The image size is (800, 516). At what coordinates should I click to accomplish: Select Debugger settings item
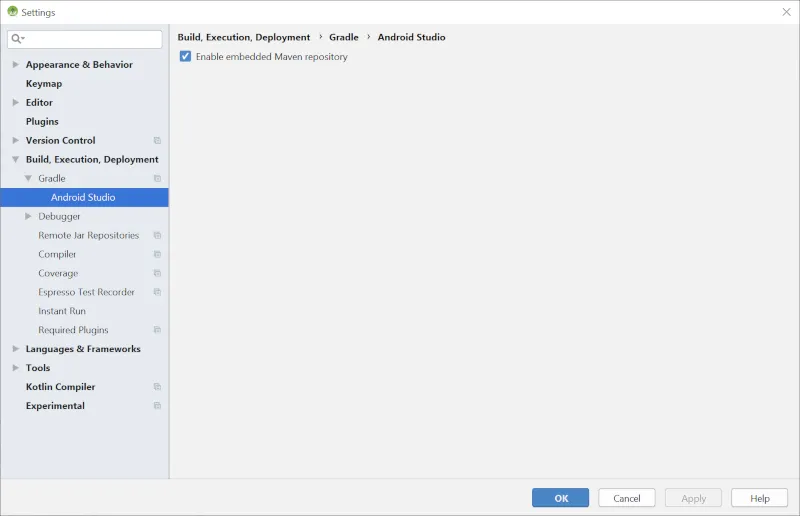click(x=59, y=216)
